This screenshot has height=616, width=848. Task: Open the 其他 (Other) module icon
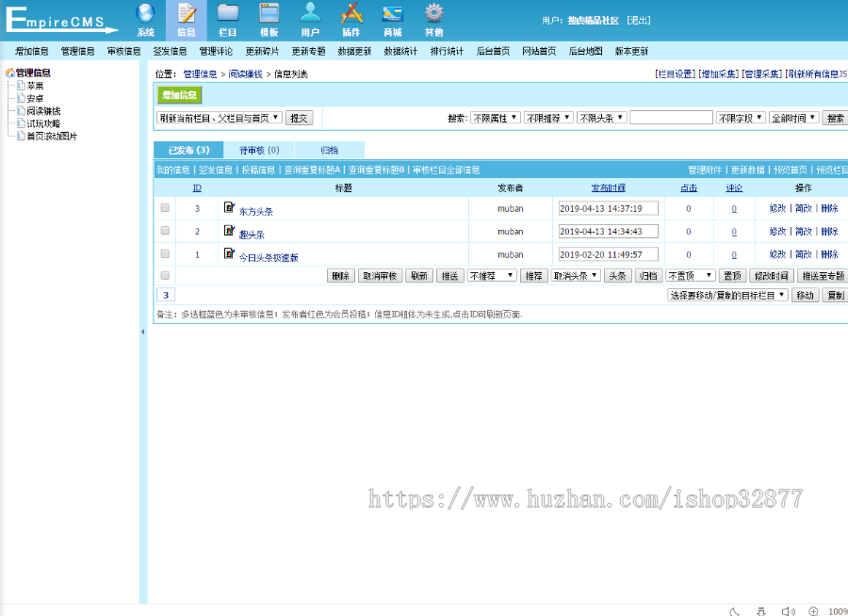coord(432,19)
